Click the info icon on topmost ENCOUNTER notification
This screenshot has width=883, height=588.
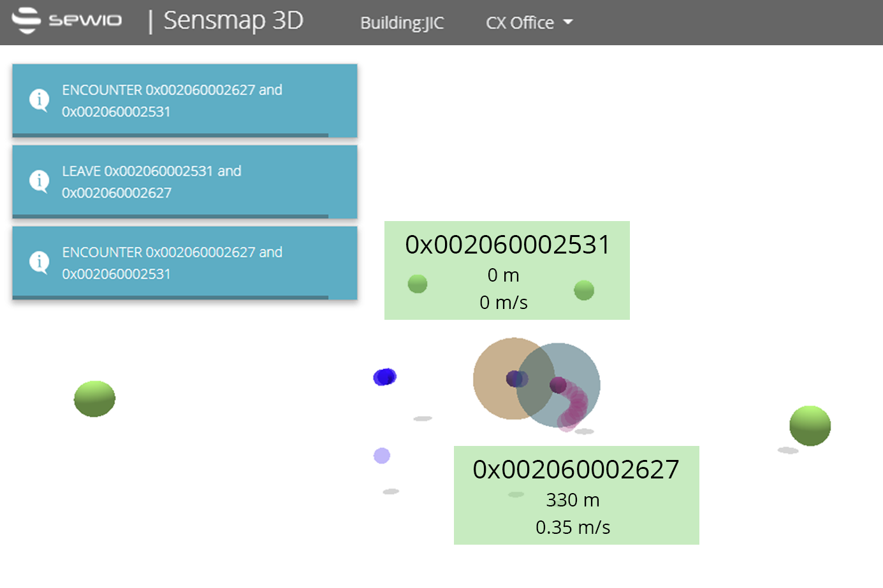40,100
